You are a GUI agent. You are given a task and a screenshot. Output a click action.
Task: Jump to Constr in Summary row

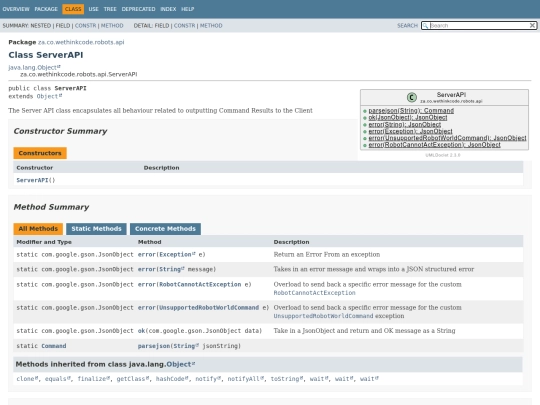85,25
